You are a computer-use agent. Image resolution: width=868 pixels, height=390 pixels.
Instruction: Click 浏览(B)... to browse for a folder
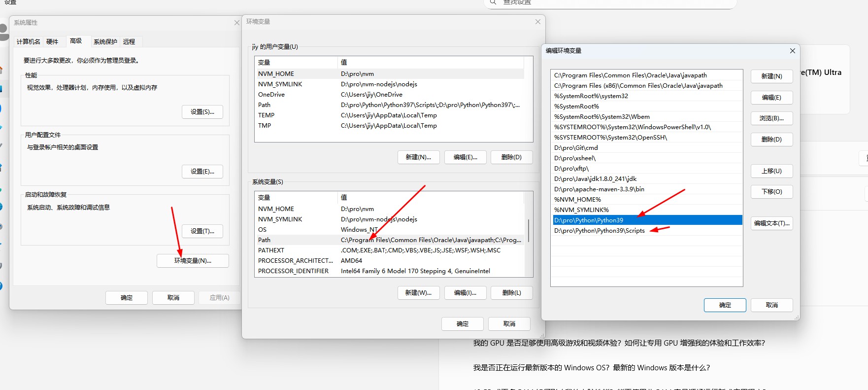pyautogui.click(x=771, y=118)
